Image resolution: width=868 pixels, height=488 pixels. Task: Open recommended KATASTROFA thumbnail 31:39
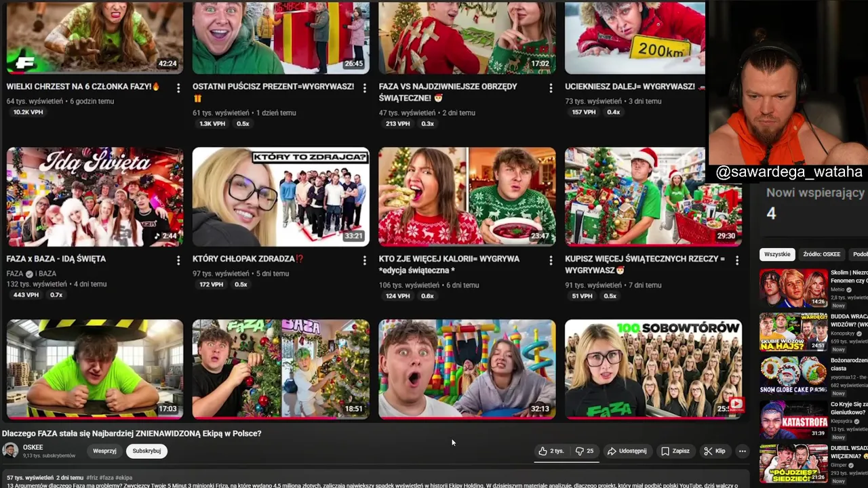pos(793,420)
